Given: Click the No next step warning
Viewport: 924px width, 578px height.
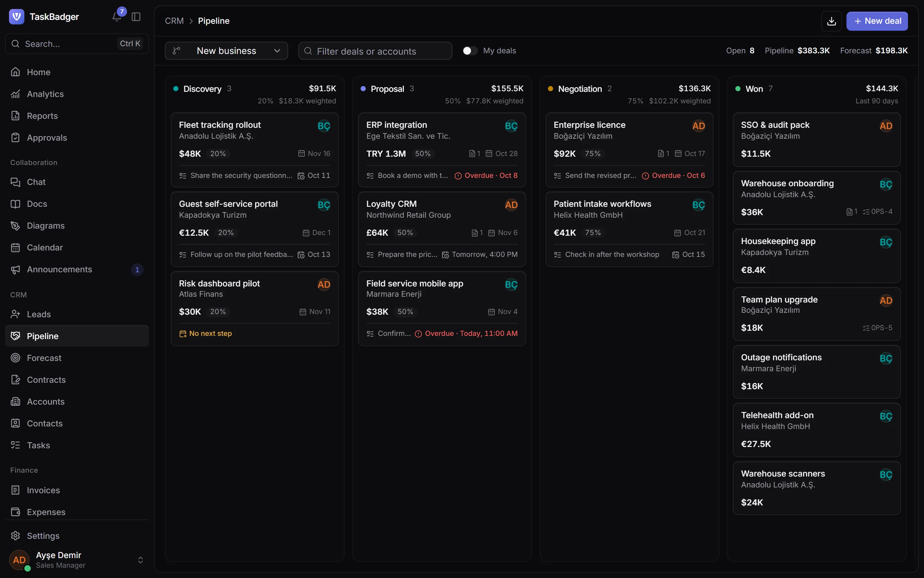Looking at the screenshot, I should 206,333.
